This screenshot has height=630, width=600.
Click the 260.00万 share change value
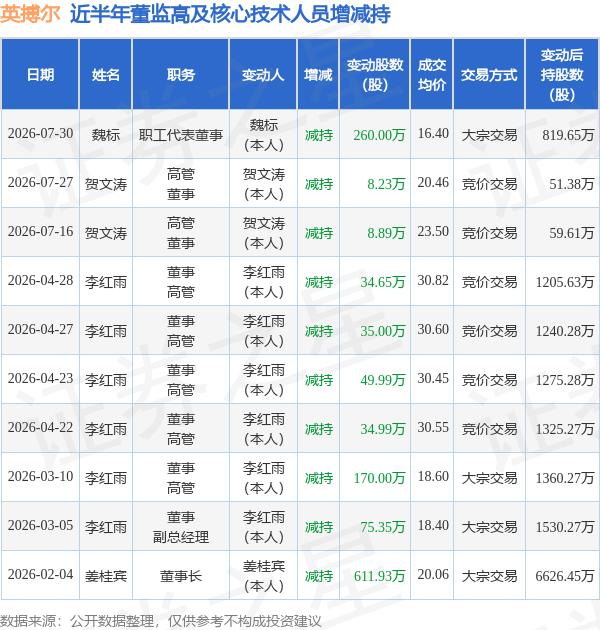tap(379, 135)
